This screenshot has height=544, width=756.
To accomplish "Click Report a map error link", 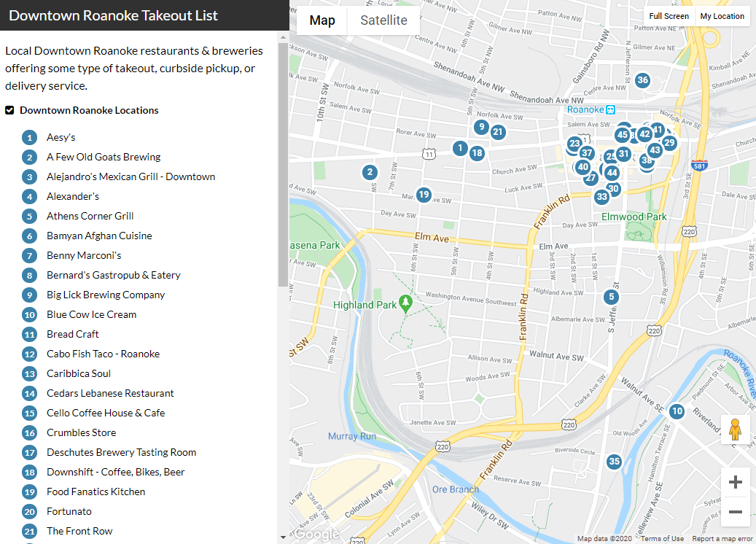I will (722, 539).
